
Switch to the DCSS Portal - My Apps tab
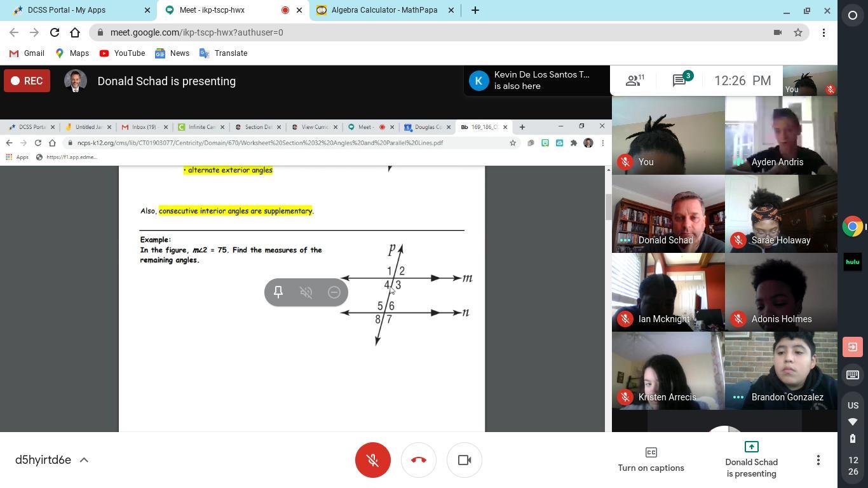tap(79, 10)
